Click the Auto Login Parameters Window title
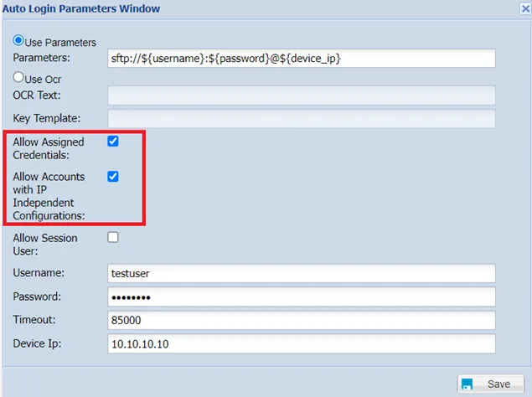Image resolution: width=532 pixels, height=397 pixels. 81,8
